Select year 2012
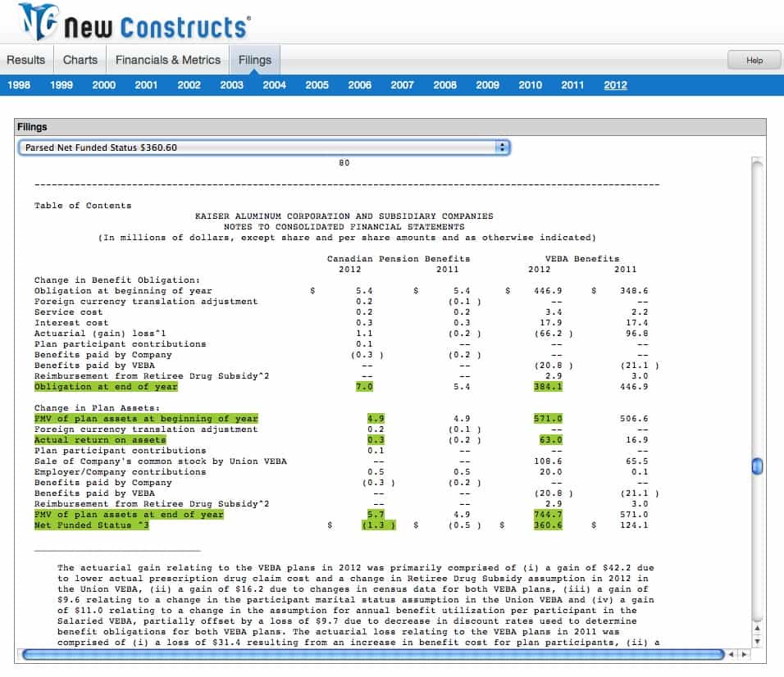 [616, 85]
